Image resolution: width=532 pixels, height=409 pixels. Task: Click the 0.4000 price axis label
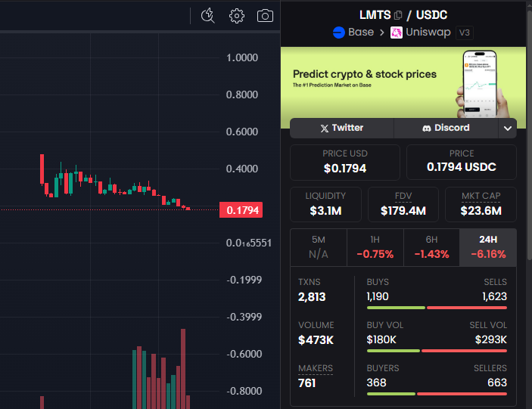(242, 169)
